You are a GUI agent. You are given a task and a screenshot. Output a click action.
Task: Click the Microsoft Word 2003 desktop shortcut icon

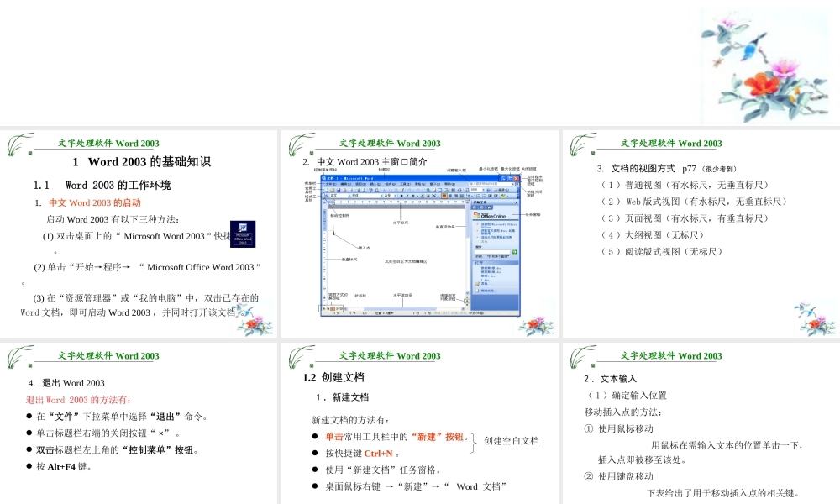click(243, 234)
